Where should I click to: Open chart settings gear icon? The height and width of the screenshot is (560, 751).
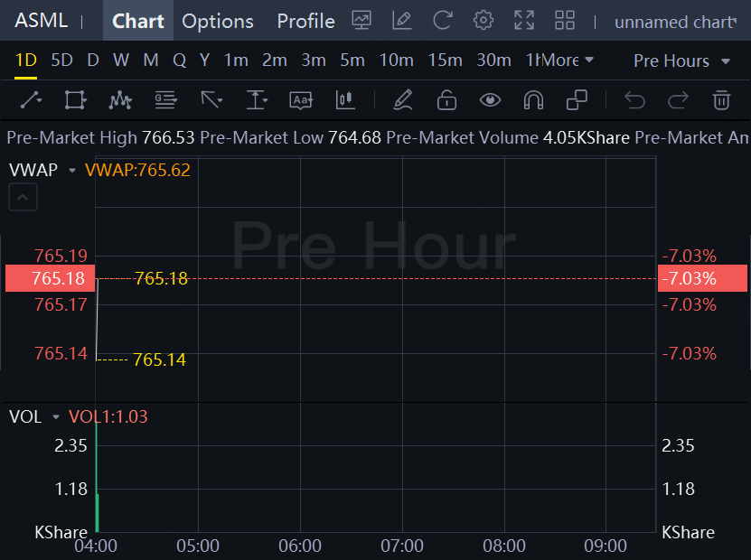[x=483, y=21]
